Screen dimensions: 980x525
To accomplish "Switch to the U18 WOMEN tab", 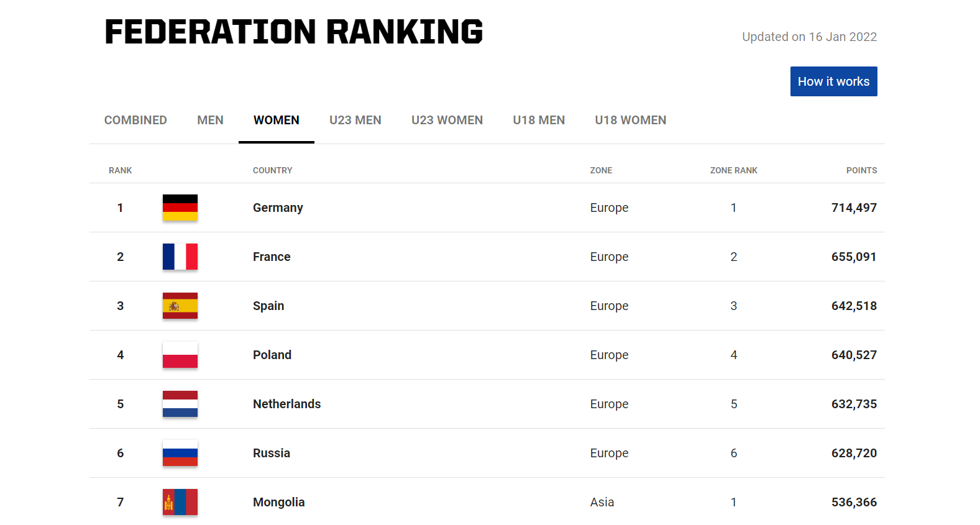I will click(x=630, y=120).
